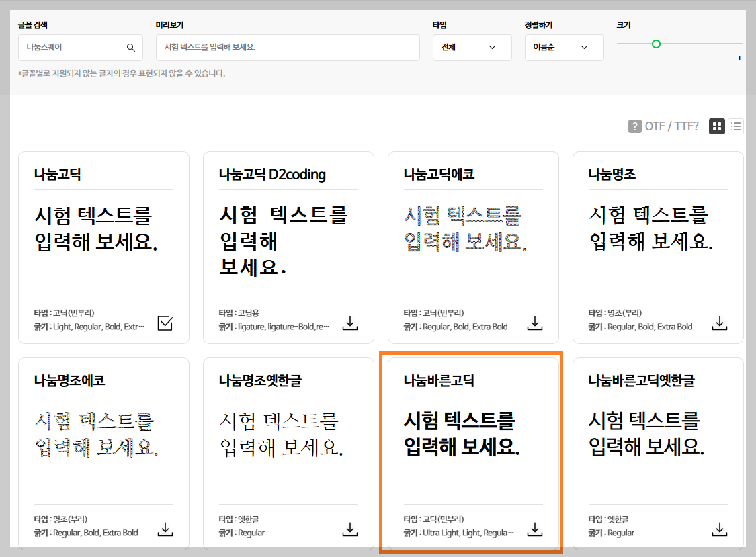
Task: Click '타입 : 명조(부리)' on 나눔명조 card
Action: pyautogui.click(x=615, y=313)
